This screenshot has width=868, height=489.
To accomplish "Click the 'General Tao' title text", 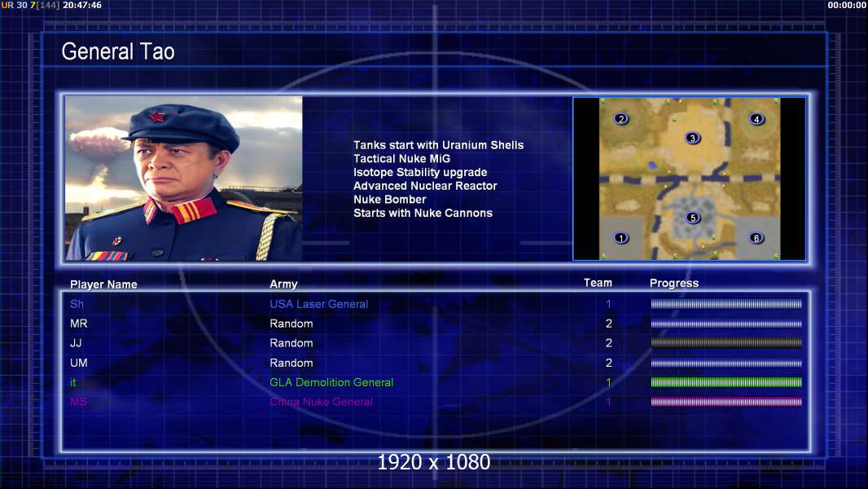I will [x=118, y=51].
